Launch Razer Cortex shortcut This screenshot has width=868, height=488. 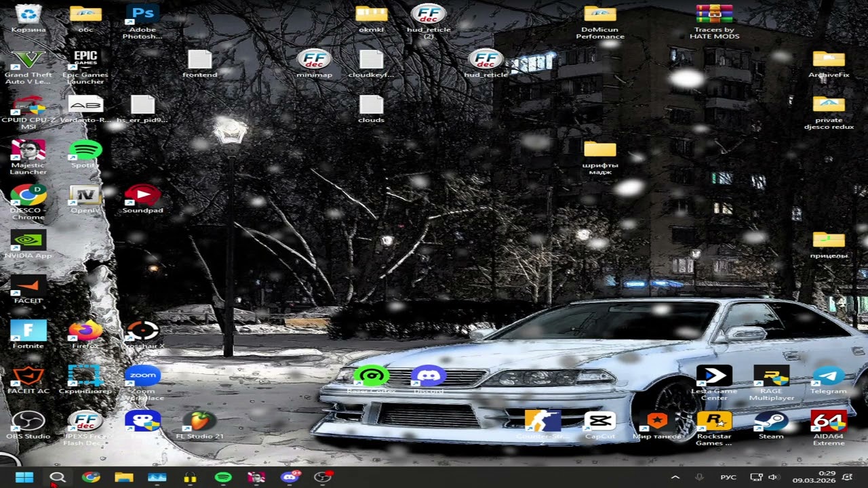pos(371,380)
